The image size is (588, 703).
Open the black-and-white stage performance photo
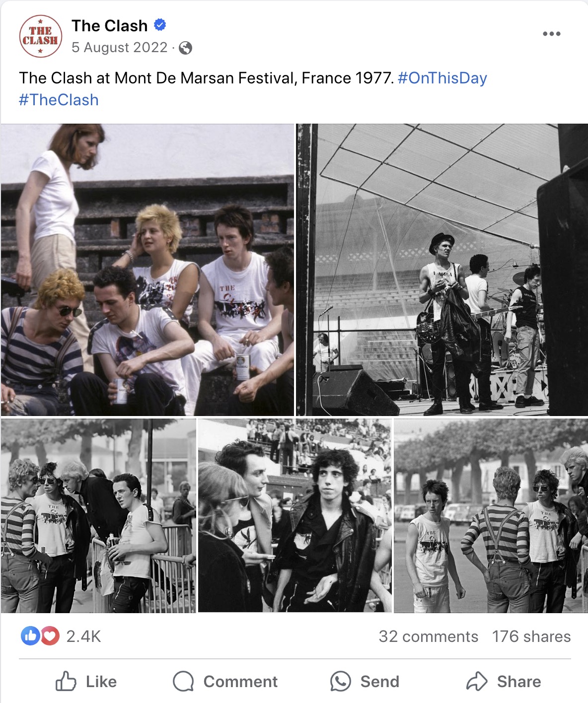[442, 270]
